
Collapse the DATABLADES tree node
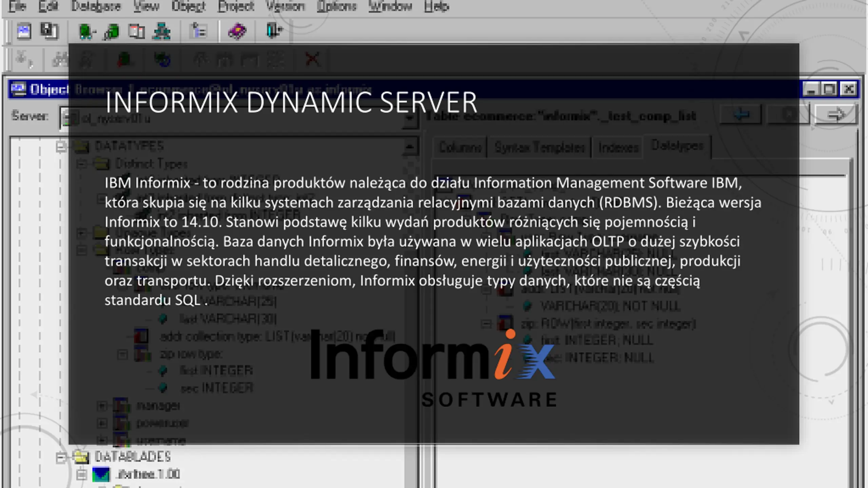(x=61, y=457)
